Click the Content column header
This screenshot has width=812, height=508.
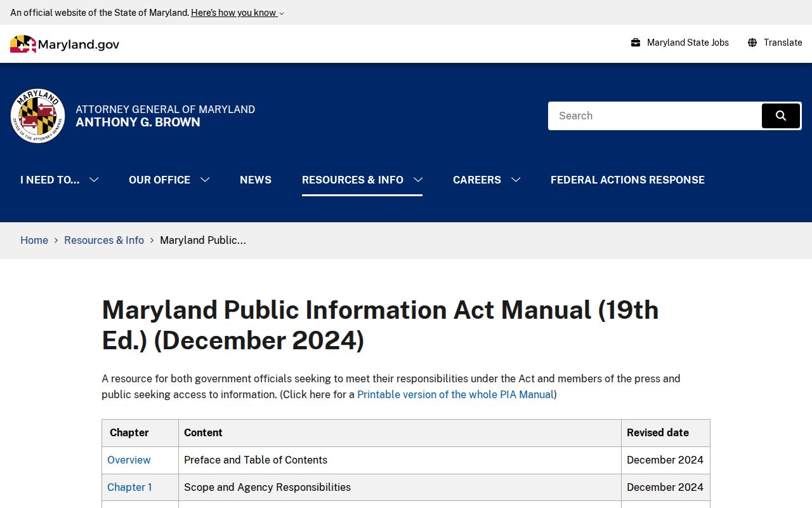(400, 432)
